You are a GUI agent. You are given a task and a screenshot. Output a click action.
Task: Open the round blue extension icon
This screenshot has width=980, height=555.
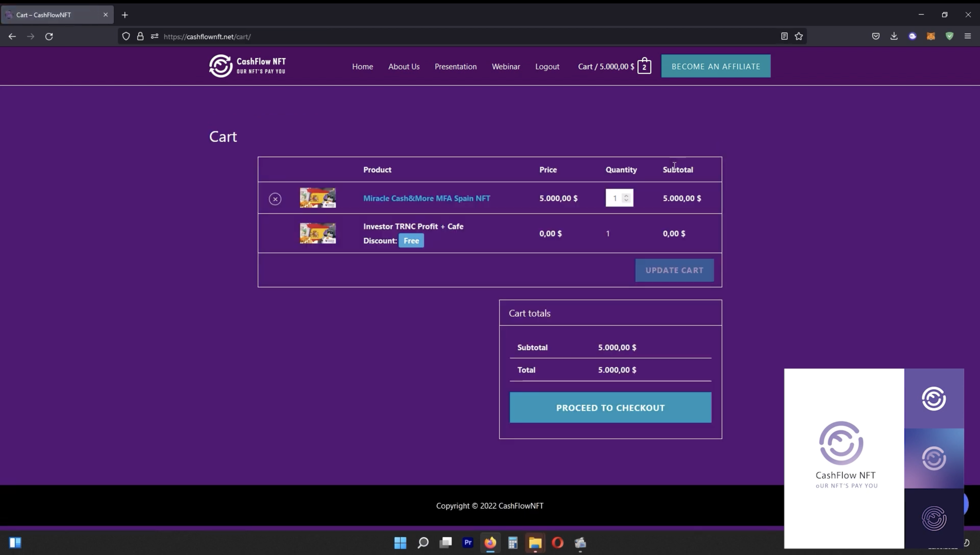pos(913,36)
